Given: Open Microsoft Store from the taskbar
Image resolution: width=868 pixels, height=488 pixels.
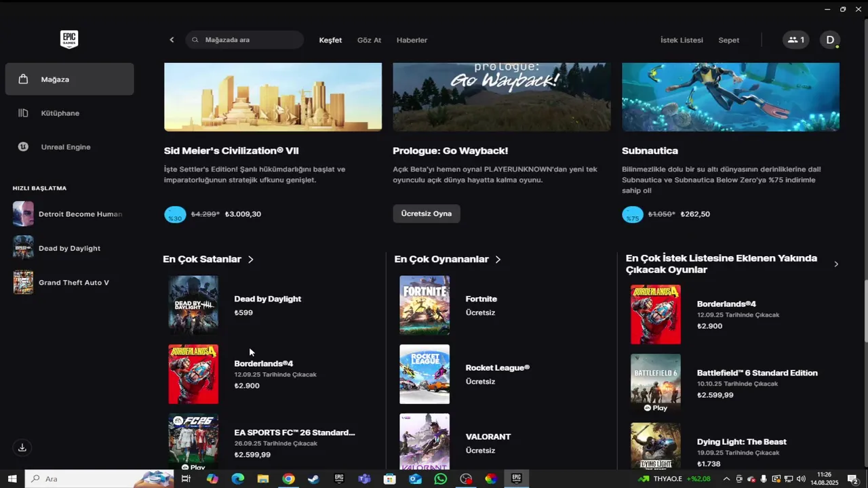Looking at the screenshot, I should [390, 479].
